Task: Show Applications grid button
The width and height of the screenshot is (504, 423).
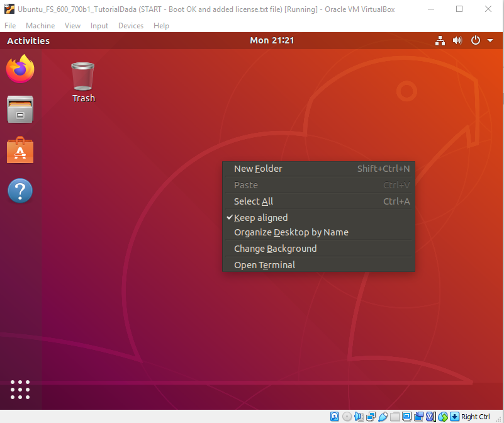Action: click(x=20, y=389)
